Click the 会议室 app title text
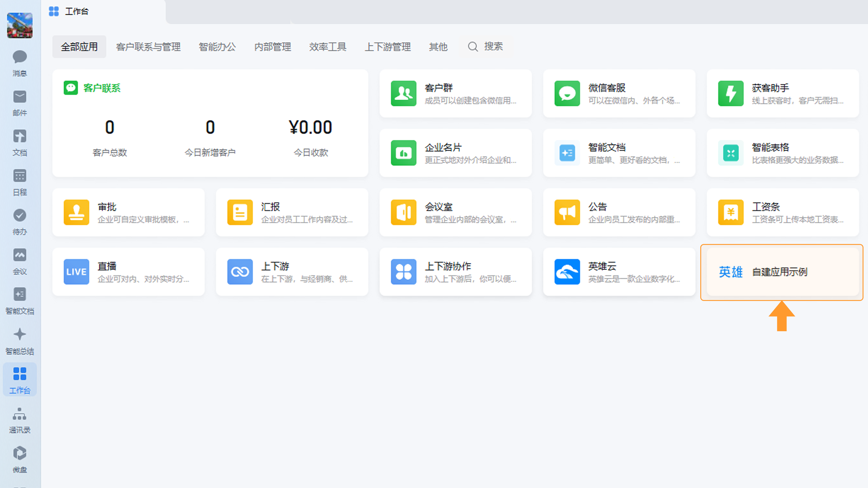This screenshot has width=868, height=488. coord(438,206)
